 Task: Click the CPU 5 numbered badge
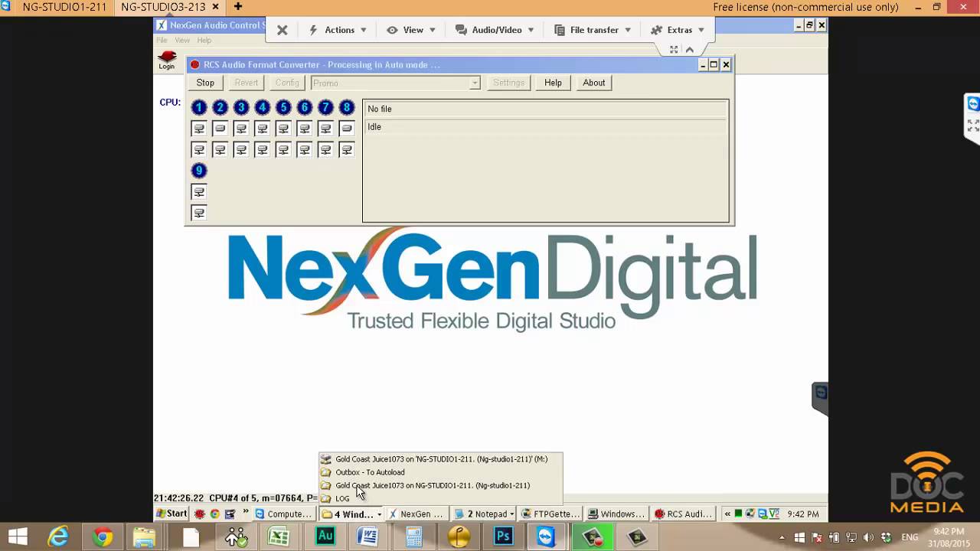283,108
